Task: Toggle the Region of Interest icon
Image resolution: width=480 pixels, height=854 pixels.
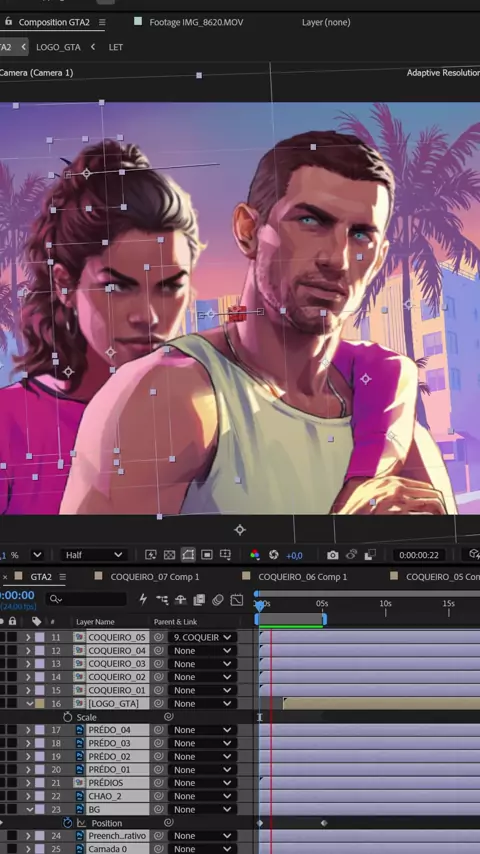Action: (x=206, y=555)
